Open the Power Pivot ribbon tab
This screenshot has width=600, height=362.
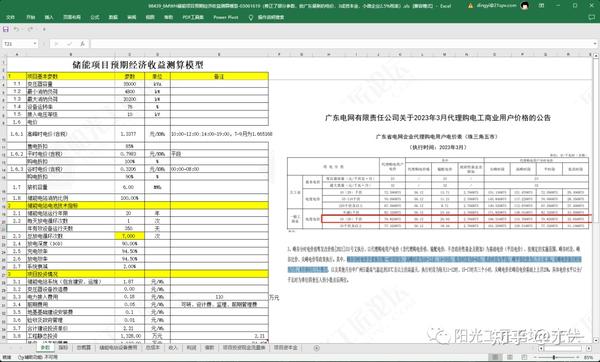coord(226,17)
